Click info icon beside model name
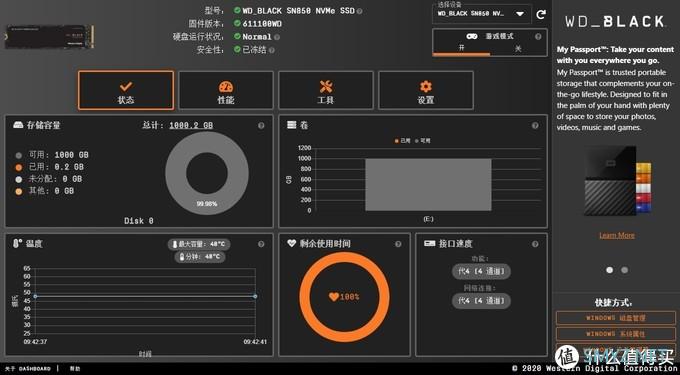The height and width of the screenshot is (375, 680). click(360, 11)
